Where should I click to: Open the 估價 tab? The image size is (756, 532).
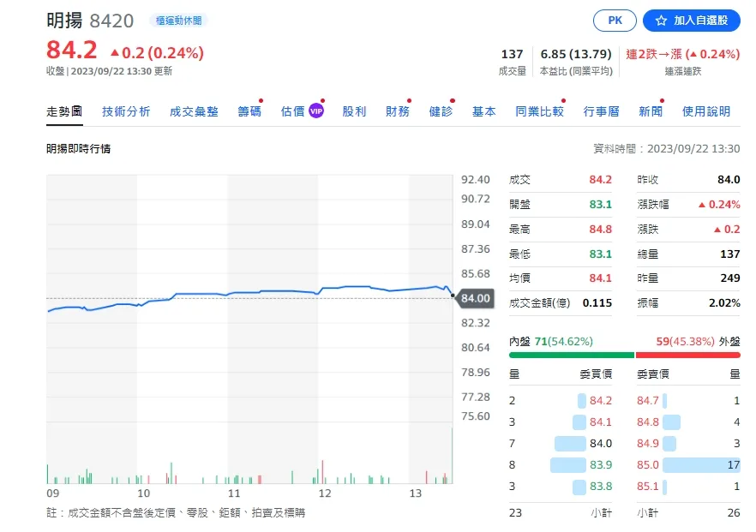292,111
